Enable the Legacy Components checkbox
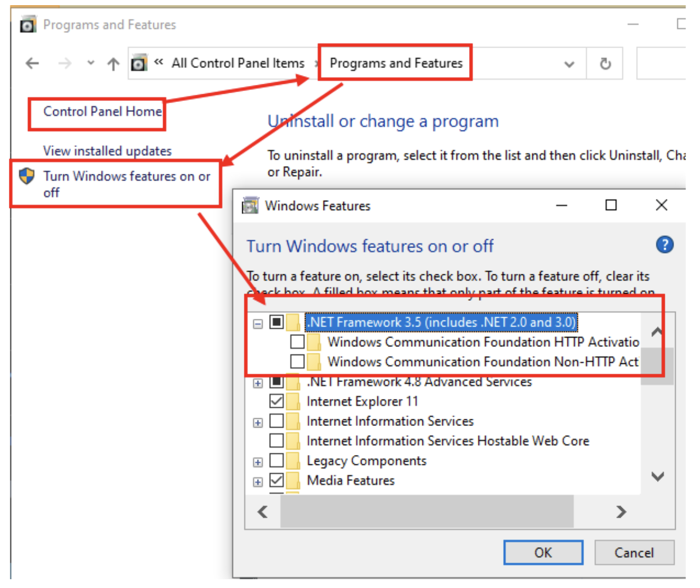The image size is (700, 588). click(x=277, y=460)
